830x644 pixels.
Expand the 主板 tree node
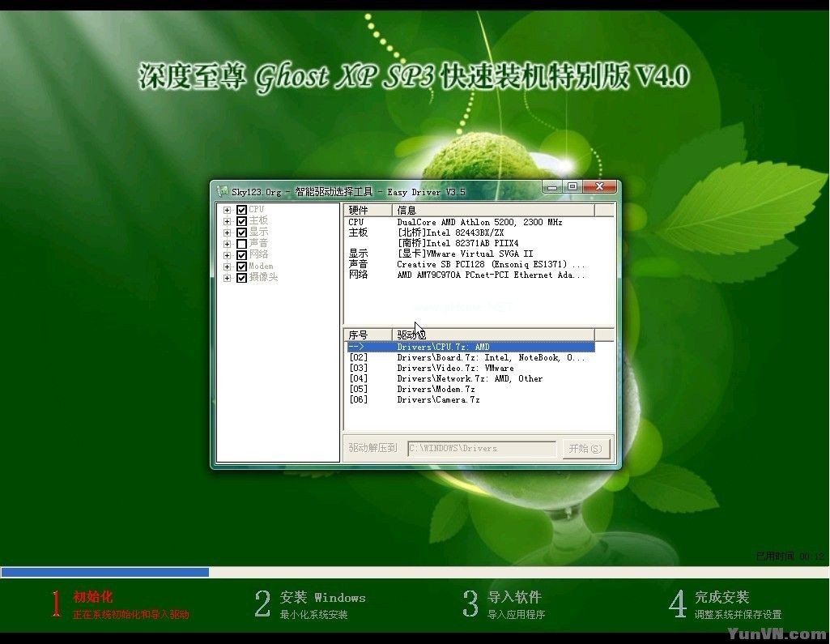(x=227, y=221)
